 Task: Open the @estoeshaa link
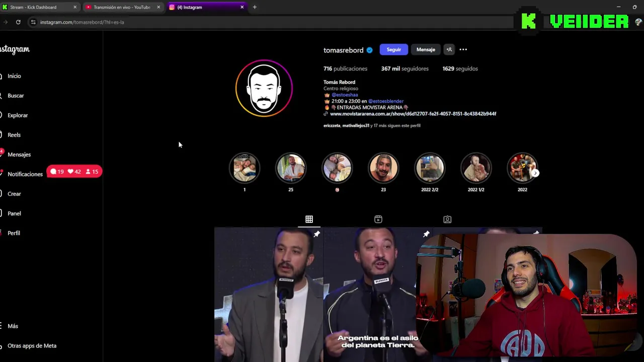345,95
